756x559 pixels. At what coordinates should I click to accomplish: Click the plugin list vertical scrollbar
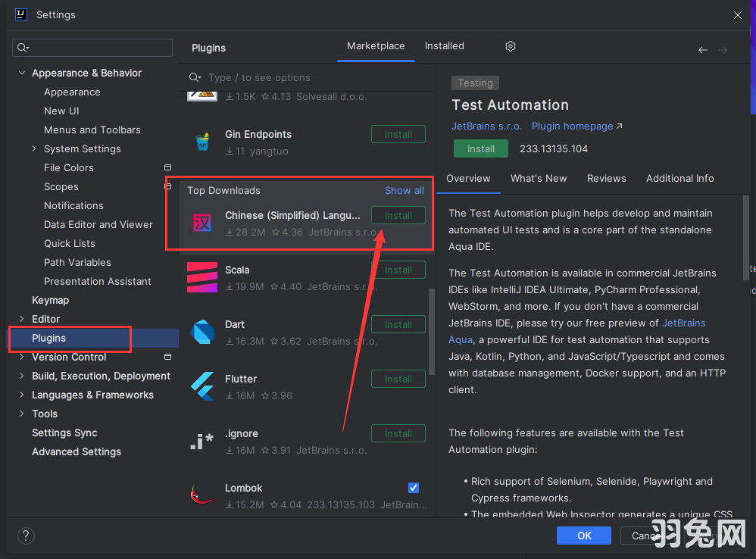click(x=432, y=332)
